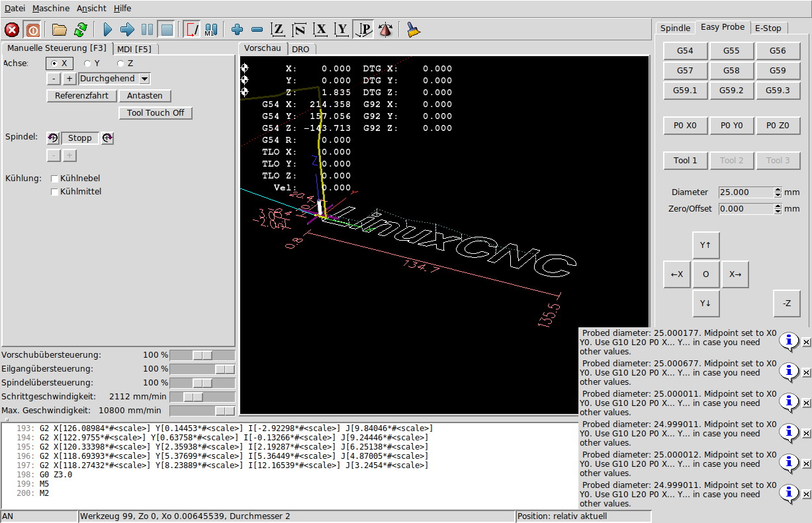Image resolution: width=812 pixels, height=523 pixels.
Task: Jog axis negative with minus button
Action: tap(54, 79)
